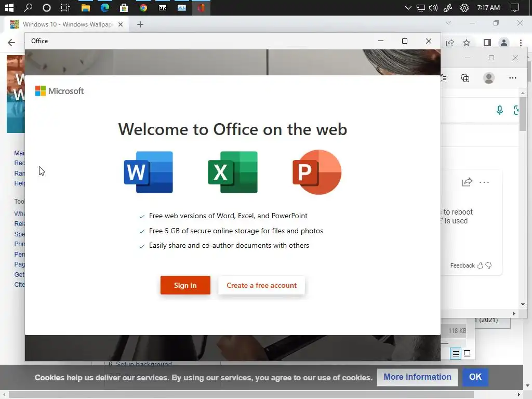
Task: Bookmark this page with star icon
Action: (467, 43)
